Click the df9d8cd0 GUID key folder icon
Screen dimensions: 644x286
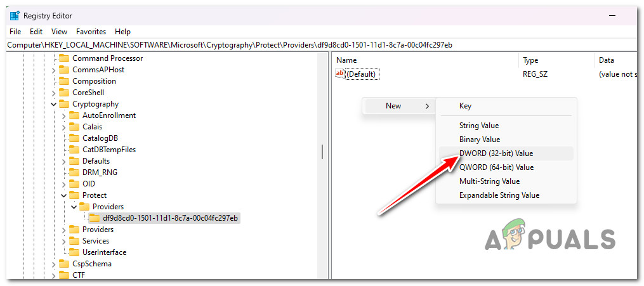click(95, 218)
